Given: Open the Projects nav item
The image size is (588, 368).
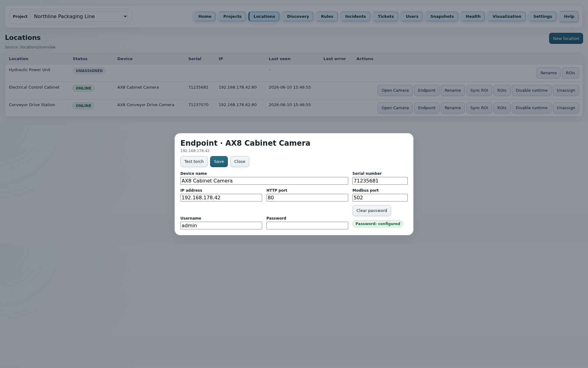Looking at the screenshot, I should (232, 17).
